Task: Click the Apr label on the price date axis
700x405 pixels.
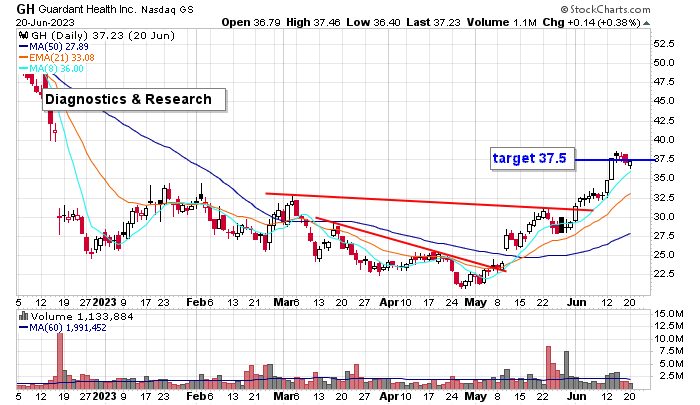Action: coord(389,302)
